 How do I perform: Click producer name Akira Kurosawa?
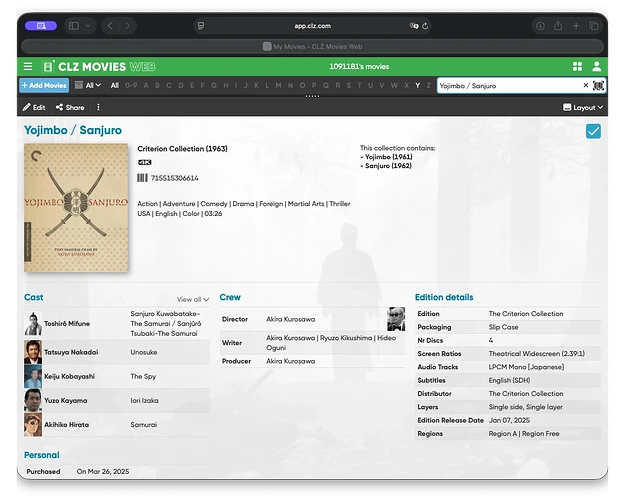pyautogui.click(x=291, y=361)
